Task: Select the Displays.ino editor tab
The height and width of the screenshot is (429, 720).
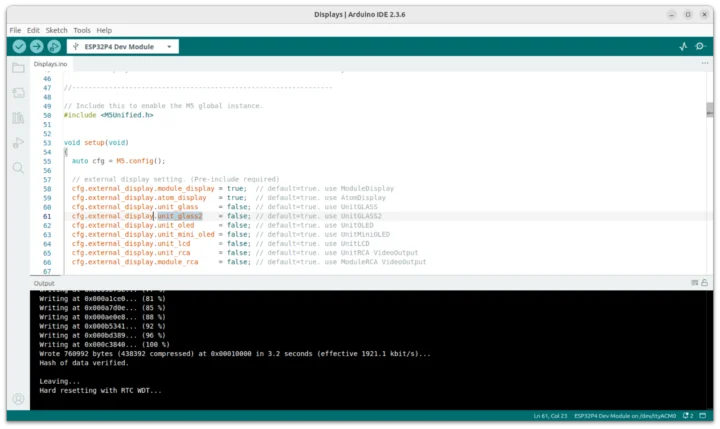Action: click(x=51, y=64)
